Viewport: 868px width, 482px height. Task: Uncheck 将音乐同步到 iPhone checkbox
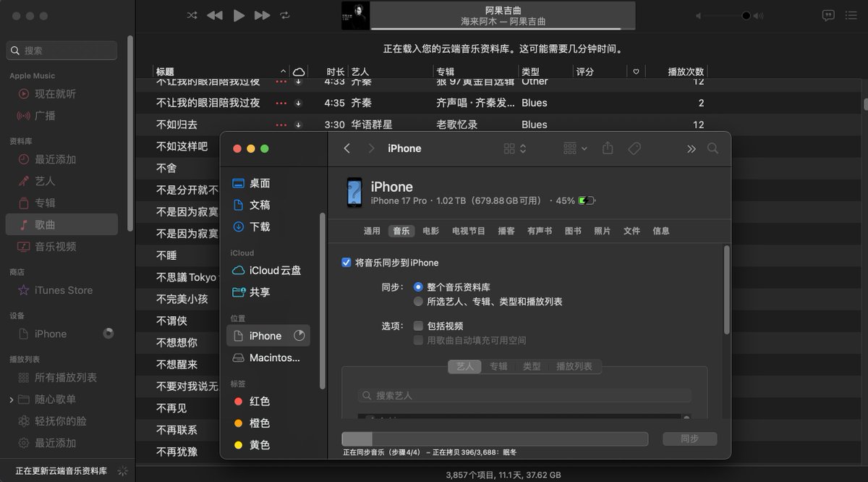(346, 263)
